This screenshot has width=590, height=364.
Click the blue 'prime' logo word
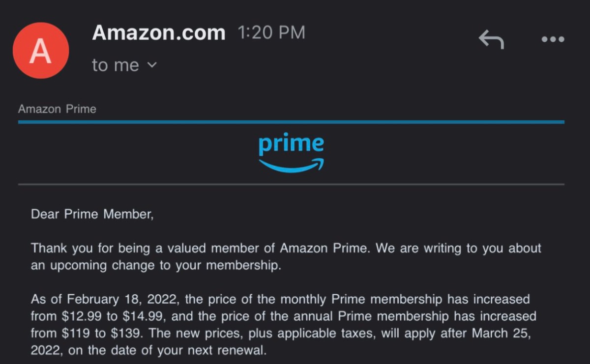point(291,144)
